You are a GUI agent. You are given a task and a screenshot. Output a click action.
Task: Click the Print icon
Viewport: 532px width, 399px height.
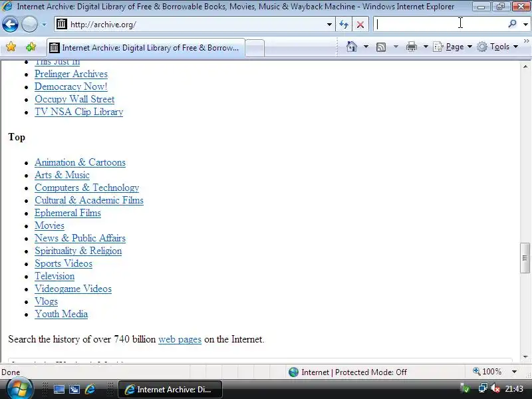(411, 47)
